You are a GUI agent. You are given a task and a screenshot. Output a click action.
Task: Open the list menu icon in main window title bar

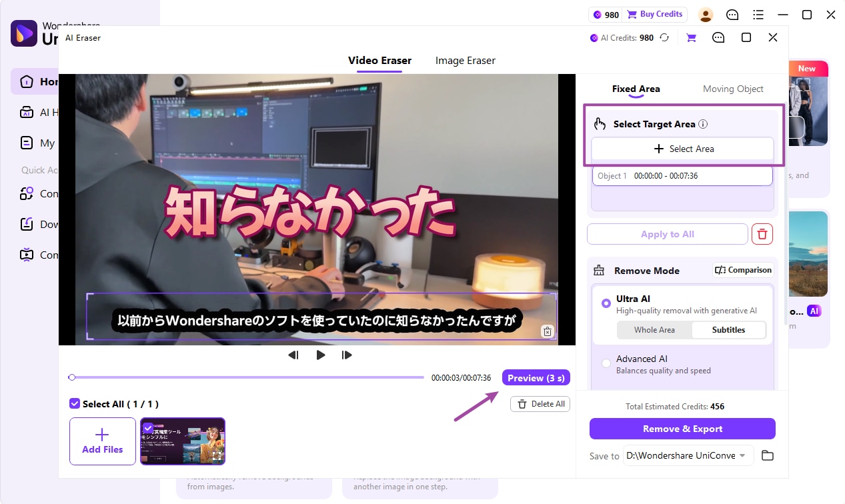758,15
